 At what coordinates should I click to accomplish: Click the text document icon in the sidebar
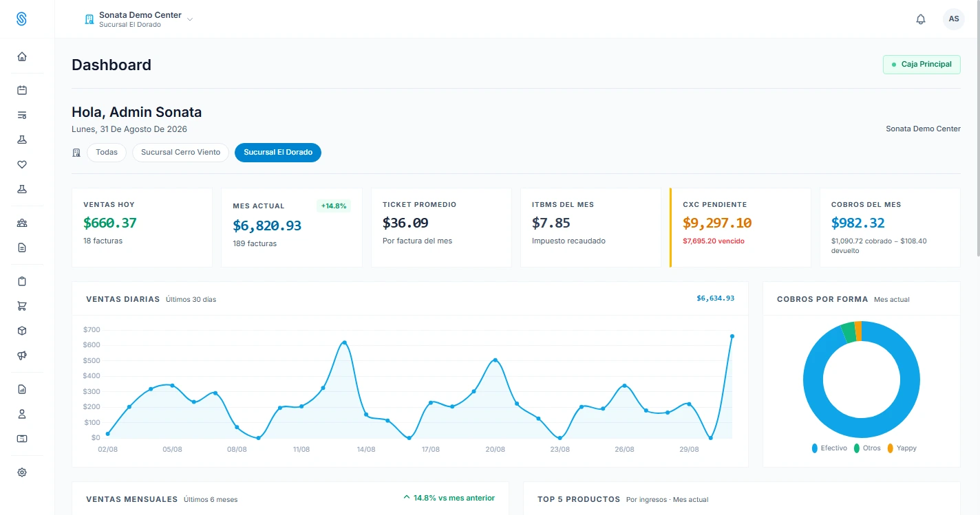pos(22,248)
